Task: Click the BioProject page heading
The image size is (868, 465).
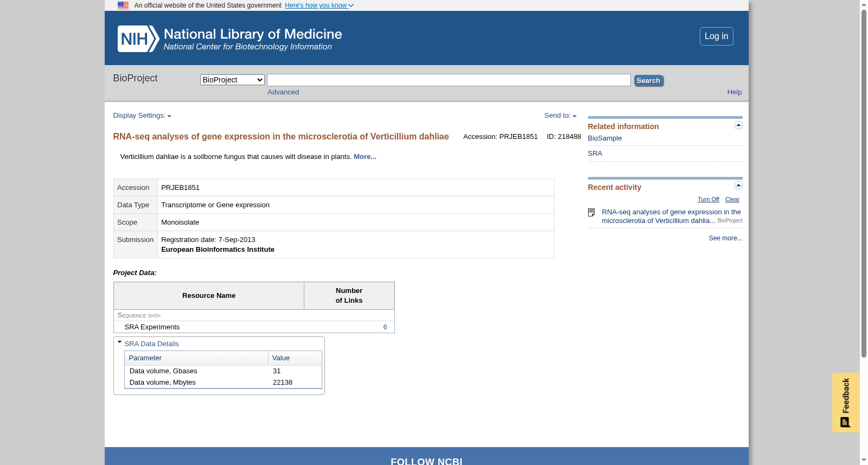Action: [135, 78]
